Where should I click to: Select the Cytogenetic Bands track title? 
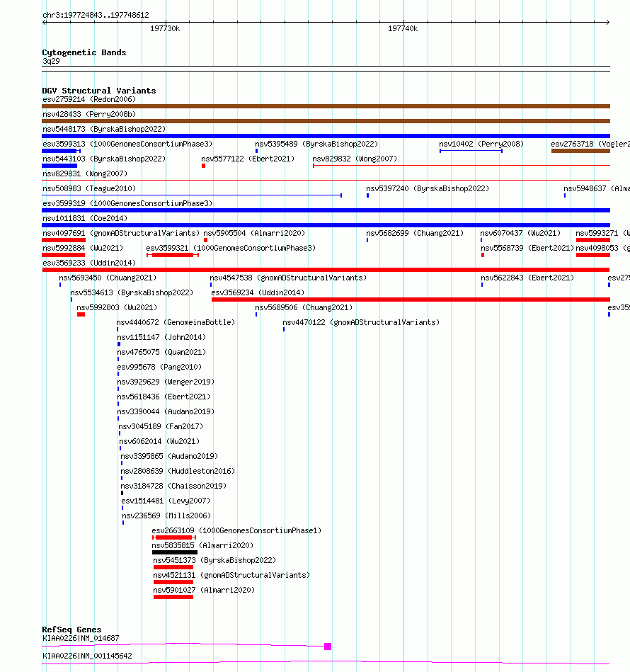pos(84,52)
